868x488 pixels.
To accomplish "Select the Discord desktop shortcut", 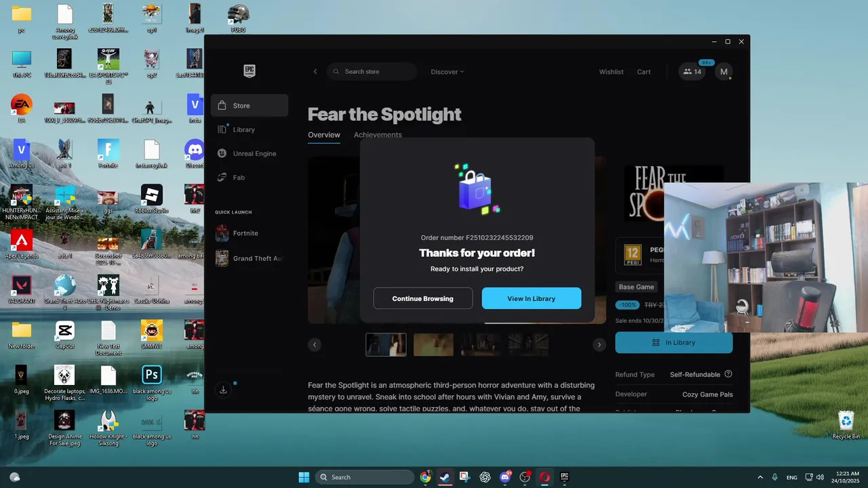I will point(195,154).
